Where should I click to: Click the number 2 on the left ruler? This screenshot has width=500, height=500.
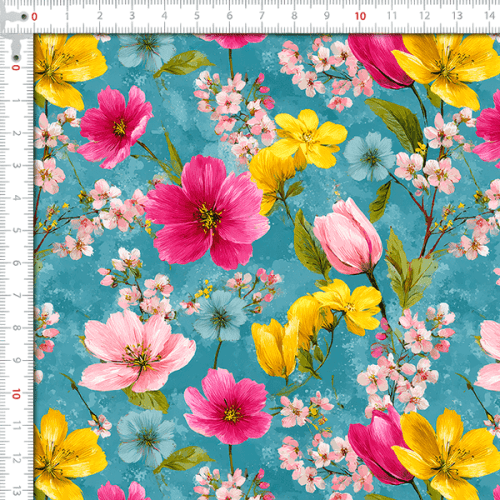tap(16, 133)
